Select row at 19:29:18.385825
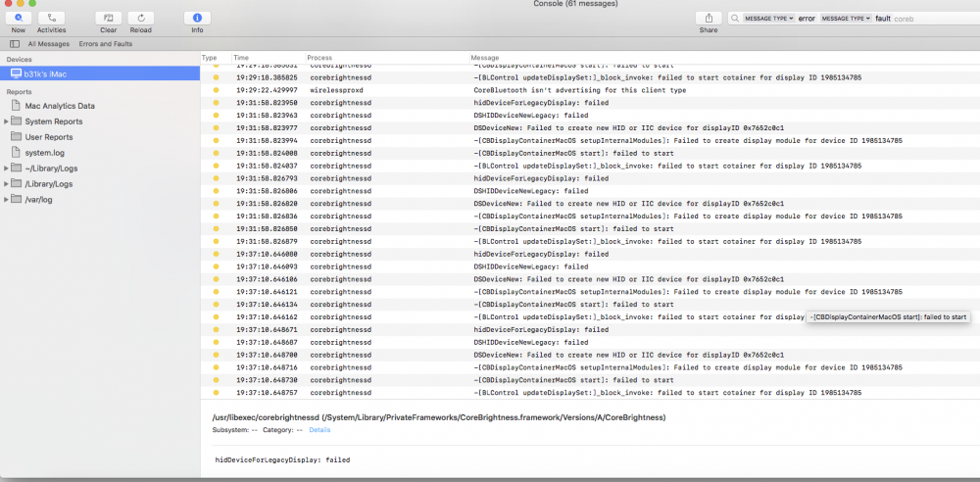Viewport: 980px width, 482px height. 590,77
